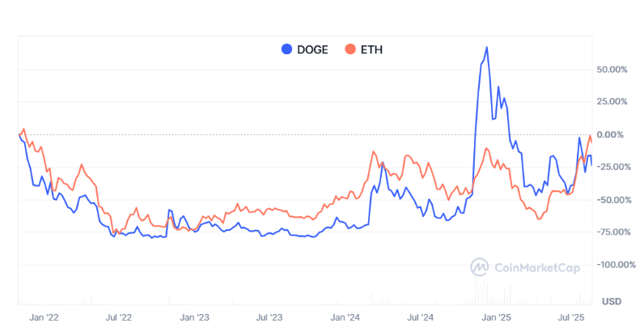Select the Jul '25 x-axis label

(572, 318)
